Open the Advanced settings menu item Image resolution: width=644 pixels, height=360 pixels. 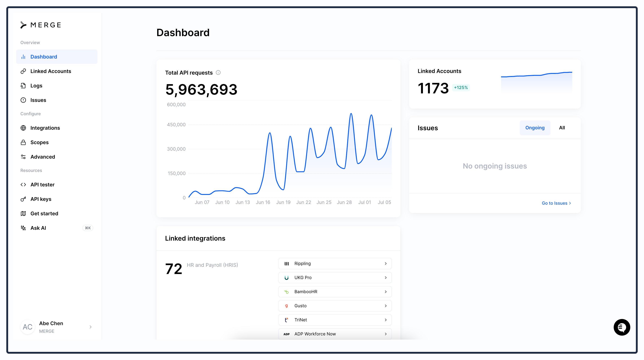tap(43, 157)
